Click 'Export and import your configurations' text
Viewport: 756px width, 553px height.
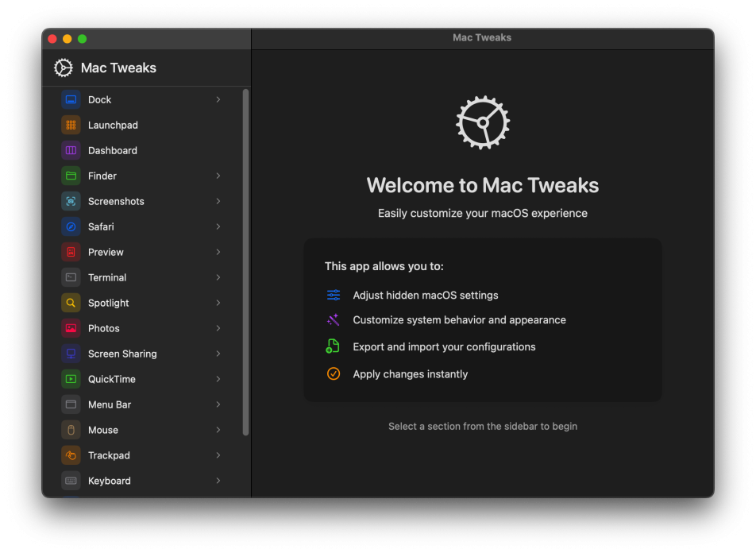tap(444, 347)
